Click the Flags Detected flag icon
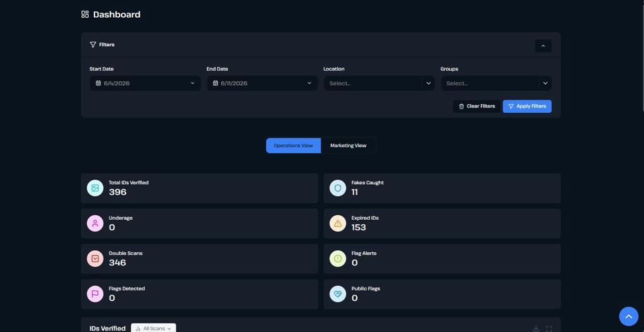Screen dimensions: 644x332 [95, 294]
